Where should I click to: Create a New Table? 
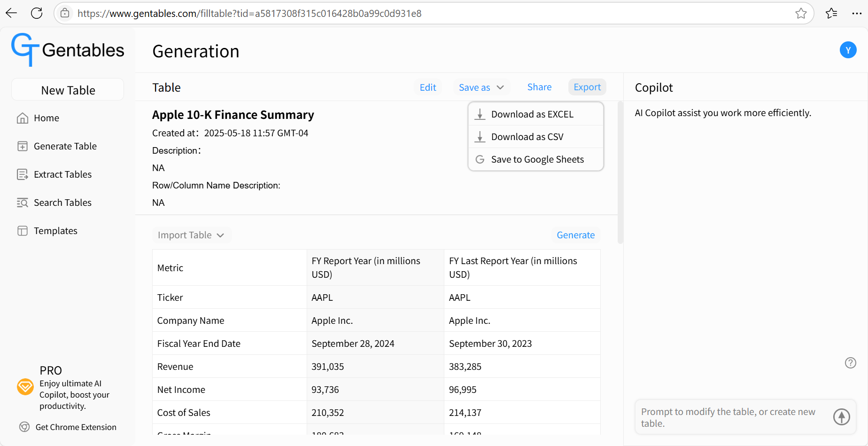click(68, 90)
